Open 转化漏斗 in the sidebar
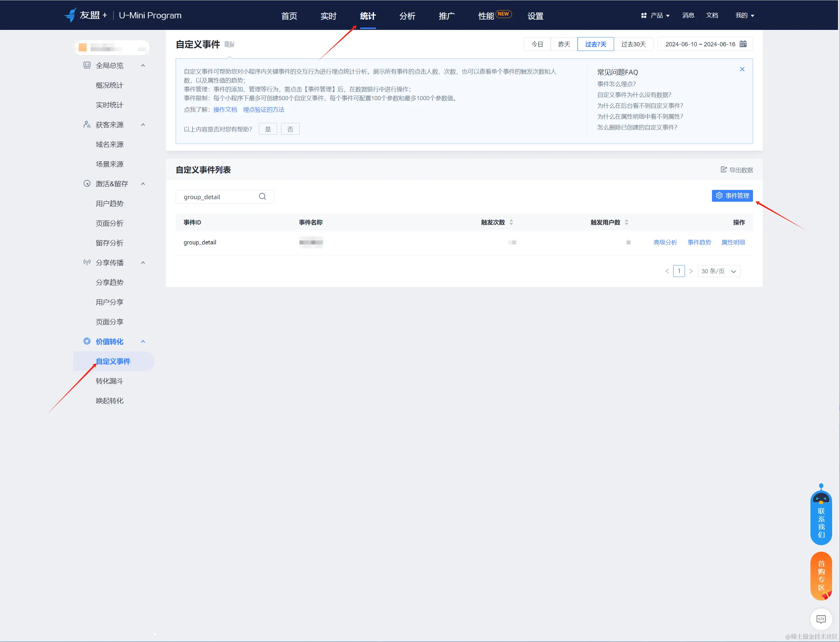840x642 pixels. click(x=110, y=381)
